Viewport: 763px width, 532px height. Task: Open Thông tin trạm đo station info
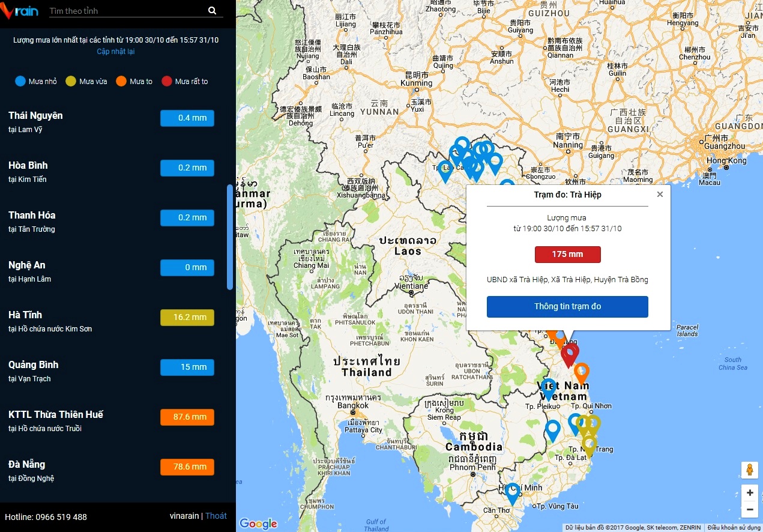(x=567, y=306)
